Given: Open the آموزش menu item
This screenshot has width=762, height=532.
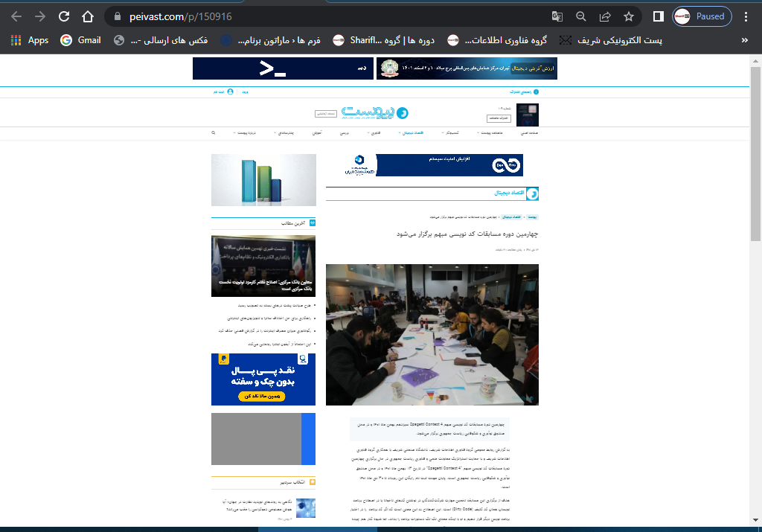Looking at the screenshot, I should pyautogui.click(x=316, y=132).
